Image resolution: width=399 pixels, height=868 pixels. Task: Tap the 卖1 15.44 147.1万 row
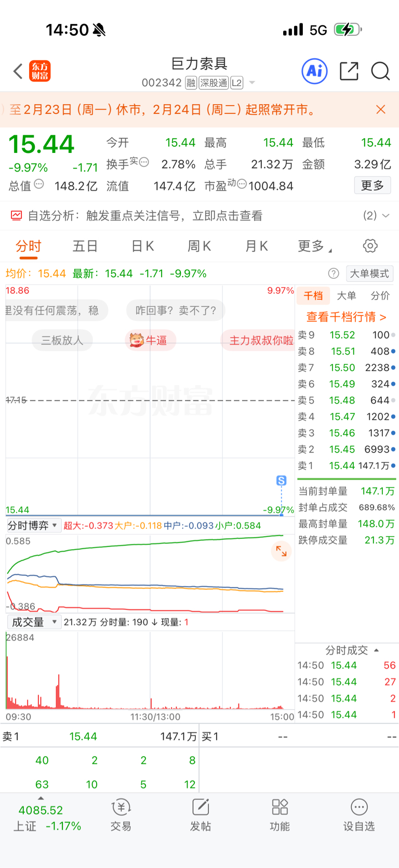(347, 466)
